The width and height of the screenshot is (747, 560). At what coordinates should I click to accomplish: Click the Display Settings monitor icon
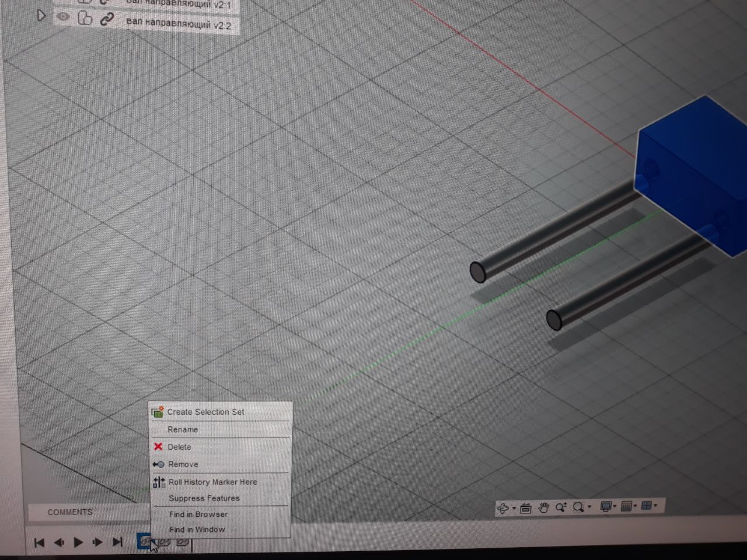606,506
